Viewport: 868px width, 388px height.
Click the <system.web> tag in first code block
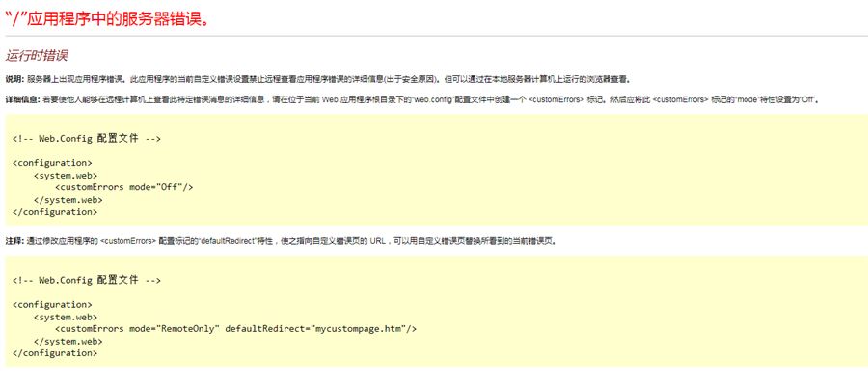point(66,176)
